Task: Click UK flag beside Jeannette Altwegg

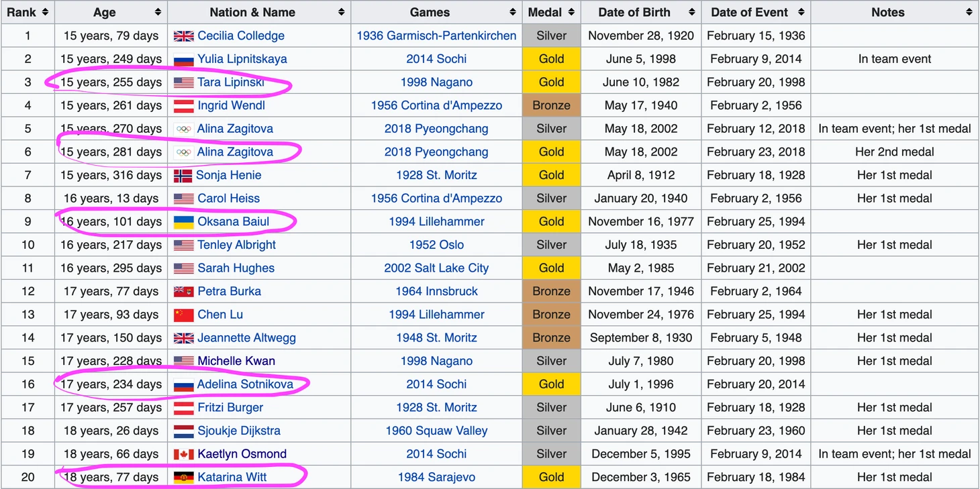Action: tap(183, 338)
